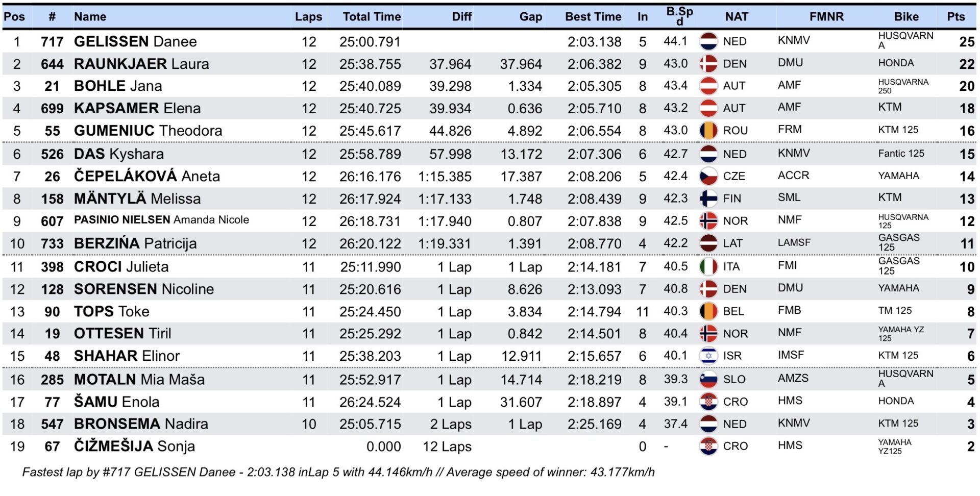Screen dimensions: 980x496
Task: Click the Name column header
Action: [x=90, y=17]
